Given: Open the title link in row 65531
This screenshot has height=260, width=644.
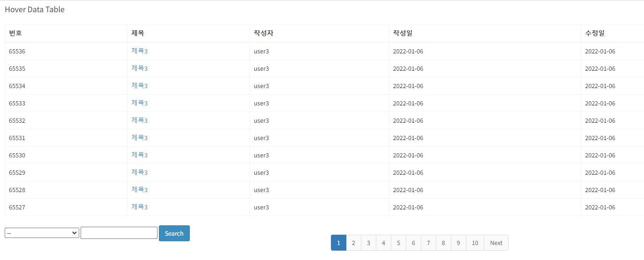Looking at the screenshot, I should [139, 138].
